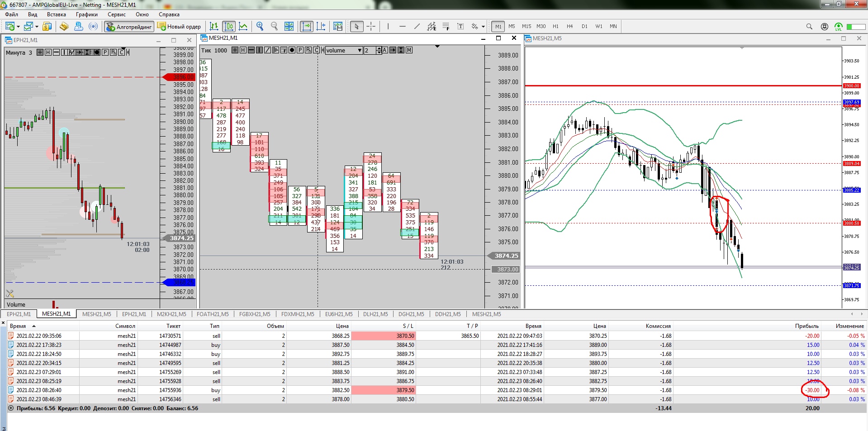Select the Fibonacci retracement tool

[x=446, y=26]
